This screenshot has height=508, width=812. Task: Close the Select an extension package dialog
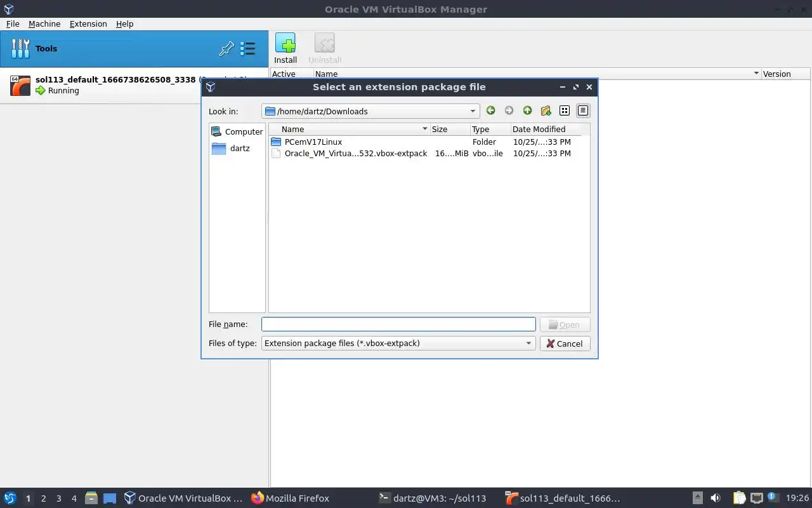(589, 87)
